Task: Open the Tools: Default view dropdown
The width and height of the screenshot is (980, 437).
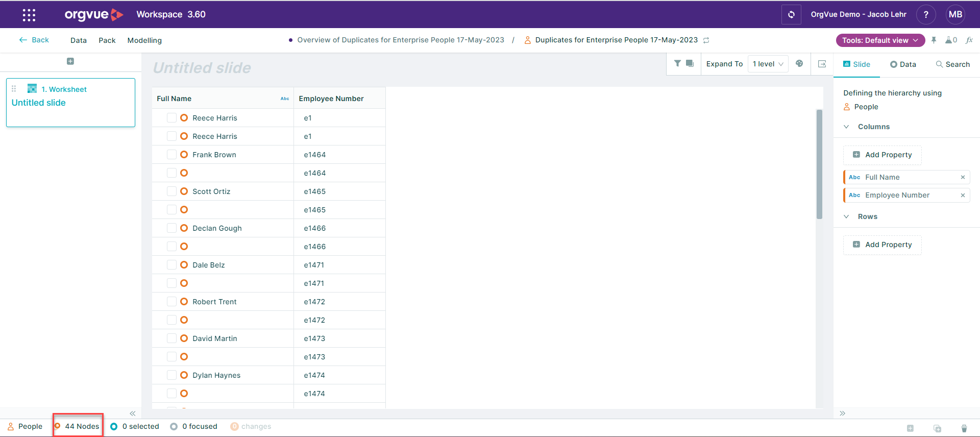Action: 880,40
